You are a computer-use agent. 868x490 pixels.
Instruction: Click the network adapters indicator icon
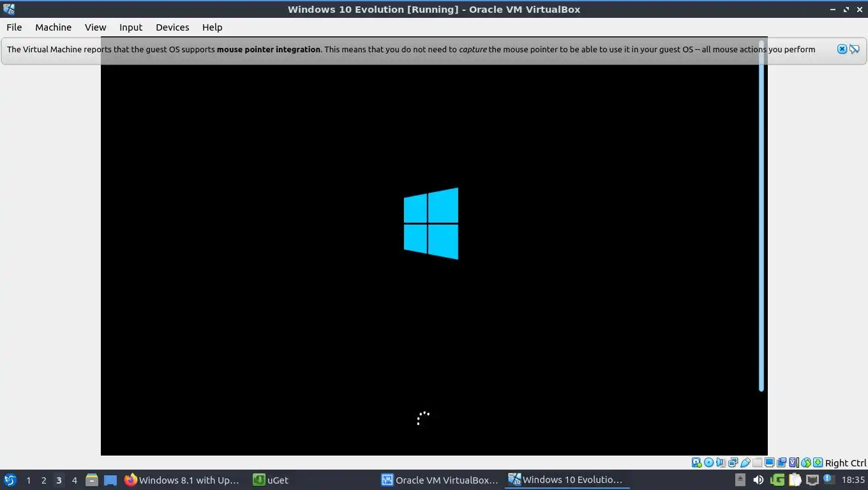(733, 463)
